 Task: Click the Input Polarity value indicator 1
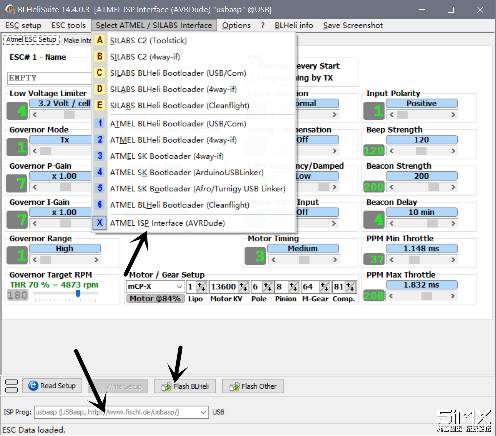(x=374, y=111)
